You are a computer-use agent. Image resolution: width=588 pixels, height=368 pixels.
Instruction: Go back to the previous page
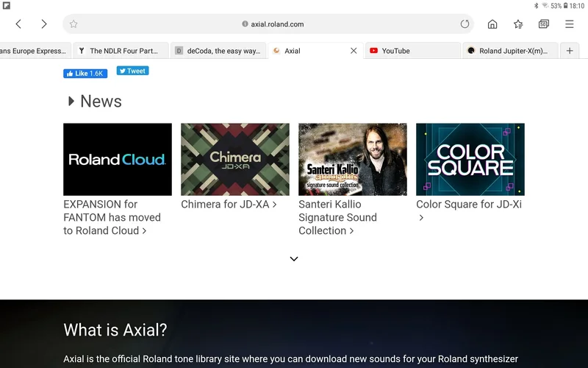[19, 24]
